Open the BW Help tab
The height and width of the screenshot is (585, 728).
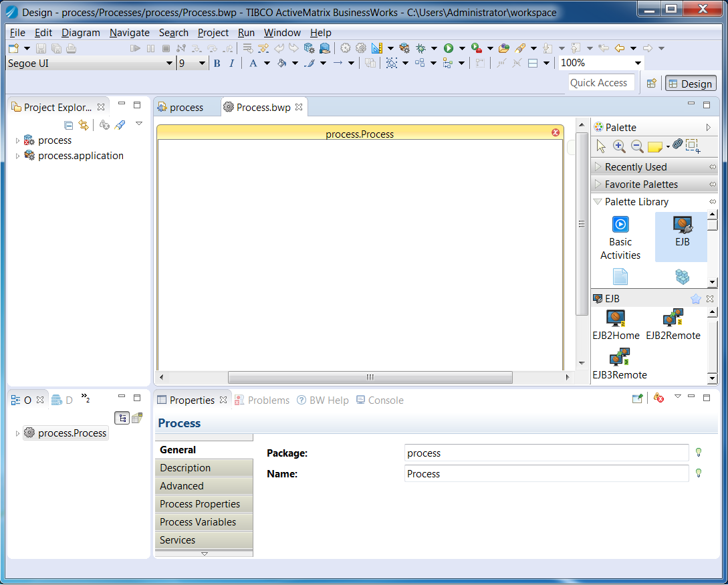pyautogui.click(x=323, y=400)
